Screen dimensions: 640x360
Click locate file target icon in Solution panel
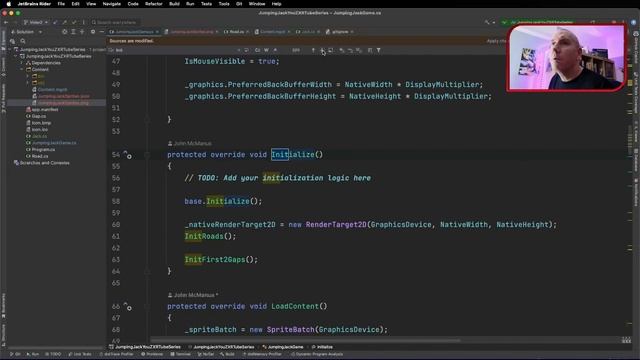pos(64,32)
